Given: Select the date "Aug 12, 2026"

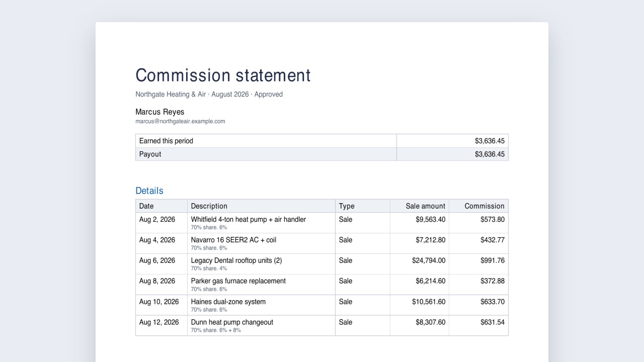Looking at the screenshot, I should point(159,323).
